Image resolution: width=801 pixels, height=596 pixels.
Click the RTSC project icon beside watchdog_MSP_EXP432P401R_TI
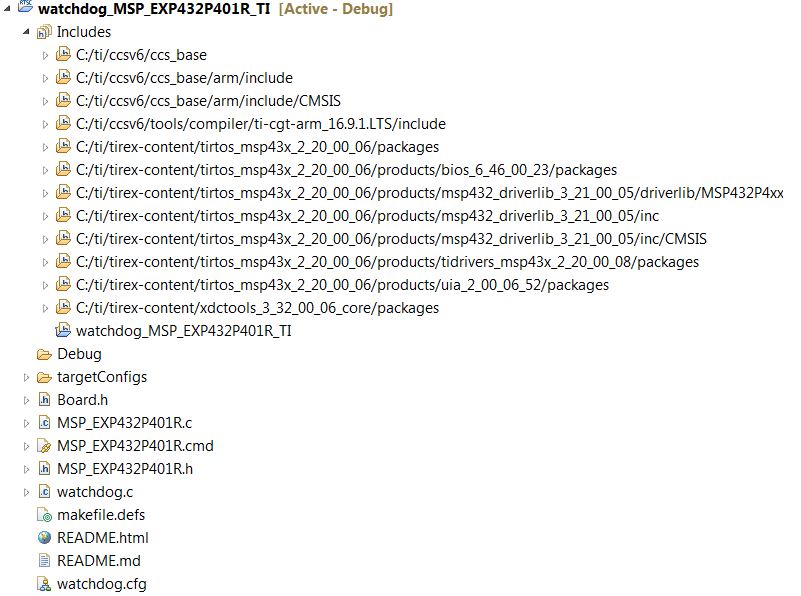pyautogui.click(x=26, y=7)
